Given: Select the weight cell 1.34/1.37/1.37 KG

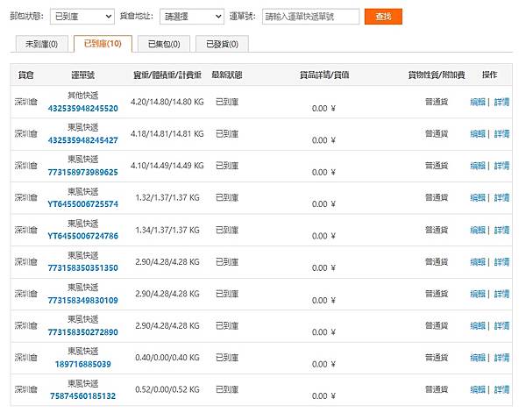Looking at the screenshot, I should point(167,230).
